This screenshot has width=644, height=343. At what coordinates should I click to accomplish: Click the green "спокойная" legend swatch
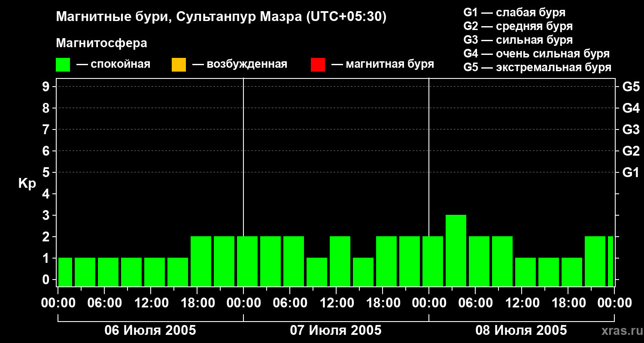[x=63, y=65]
